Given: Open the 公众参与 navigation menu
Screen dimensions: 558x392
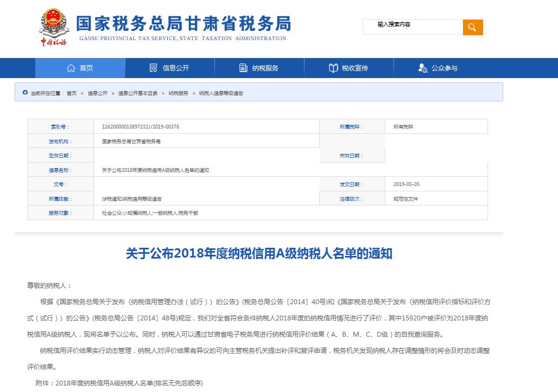Looking at the screenshot, I should (445, 68).
